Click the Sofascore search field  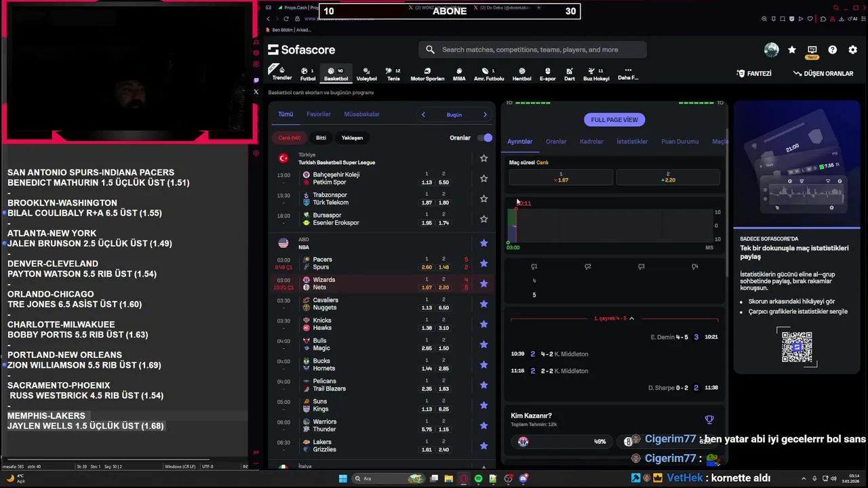click(532, 49)
